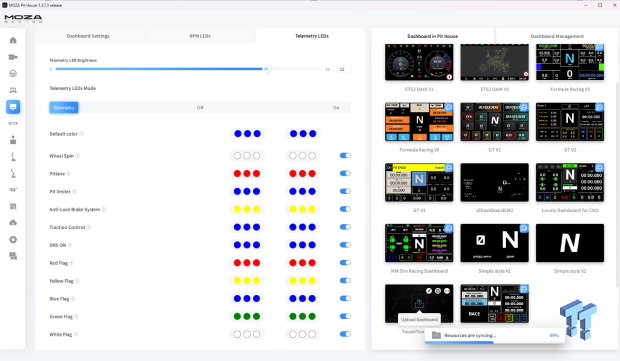Click sync icon on Formula Racing V6 thumbnail

point(449,107)
